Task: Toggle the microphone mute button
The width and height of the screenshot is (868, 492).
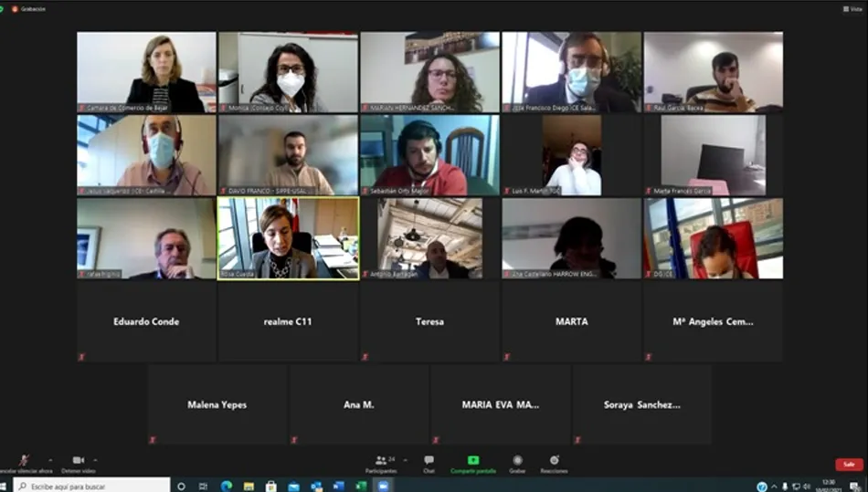Action: pyautogui.click(x=24, y=461)
